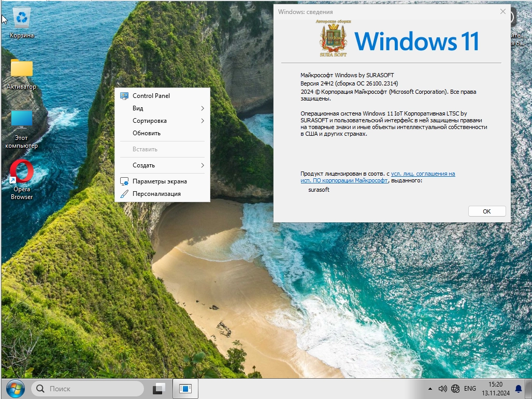The image size is (532, 399).
Task: Open the network globe tray icon
Action: (455, 389)
